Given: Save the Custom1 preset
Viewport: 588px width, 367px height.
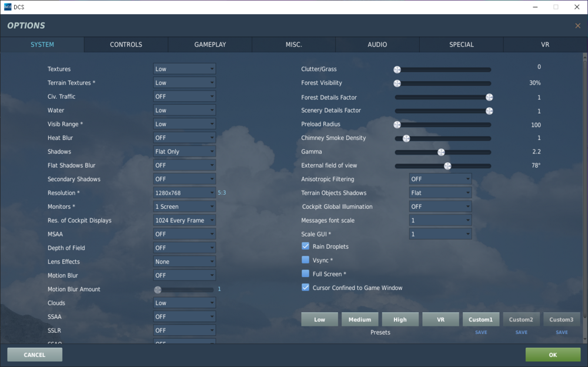Looking at the screenshot, I should point(481,332).
